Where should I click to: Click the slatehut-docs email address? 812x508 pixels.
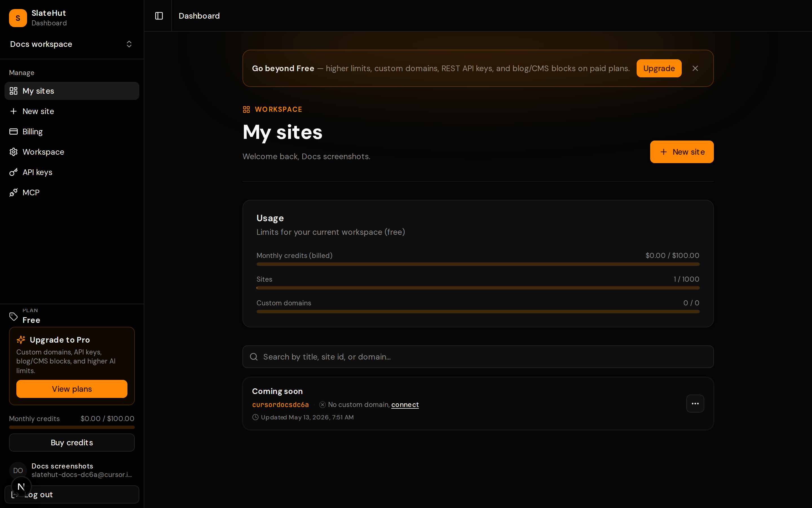tap(81, 475)
